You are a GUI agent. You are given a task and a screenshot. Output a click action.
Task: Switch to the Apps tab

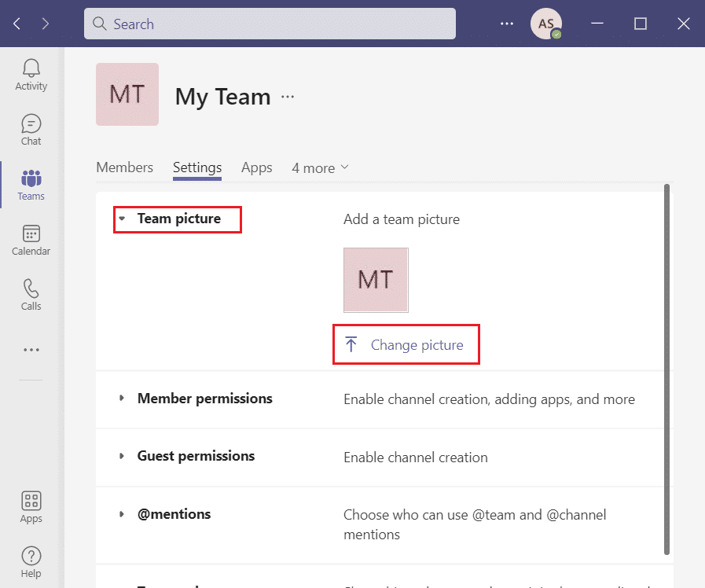click(256, 167)
